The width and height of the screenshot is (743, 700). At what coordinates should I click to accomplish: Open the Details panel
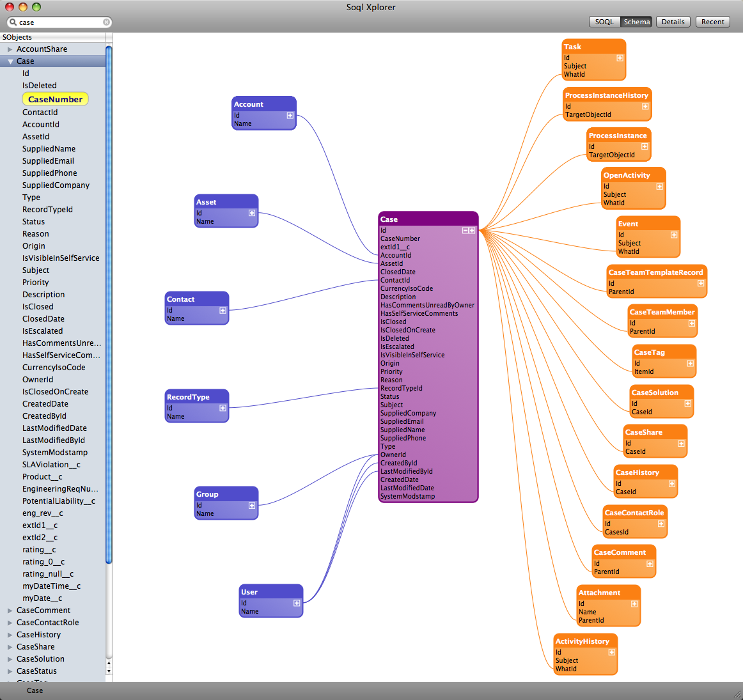click(673, 22)
